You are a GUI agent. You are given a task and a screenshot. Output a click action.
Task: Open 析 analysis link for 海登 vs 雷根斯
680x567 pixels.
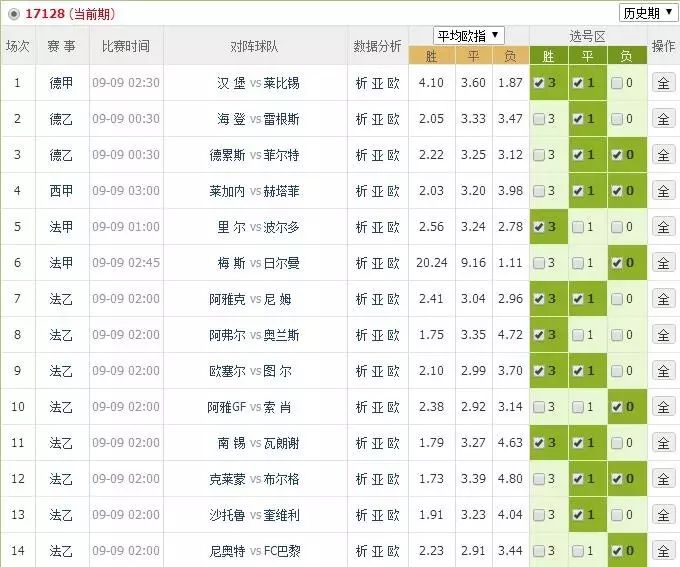361,119
